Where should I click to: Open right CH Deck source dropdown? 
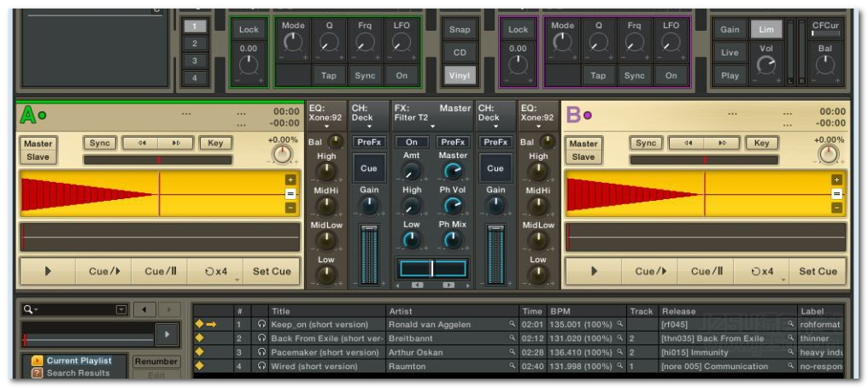496,126
